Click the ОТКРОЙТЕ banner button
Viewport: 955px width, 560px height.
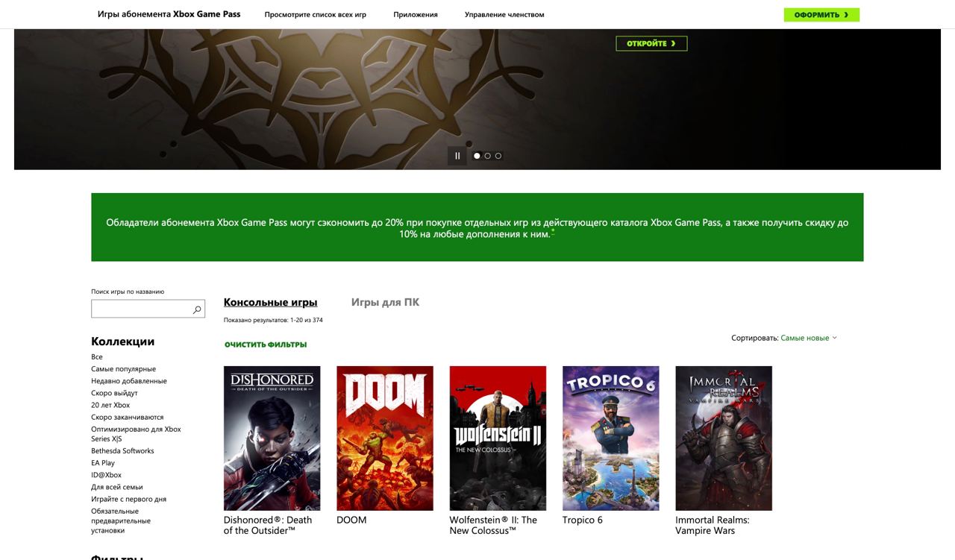651,43
